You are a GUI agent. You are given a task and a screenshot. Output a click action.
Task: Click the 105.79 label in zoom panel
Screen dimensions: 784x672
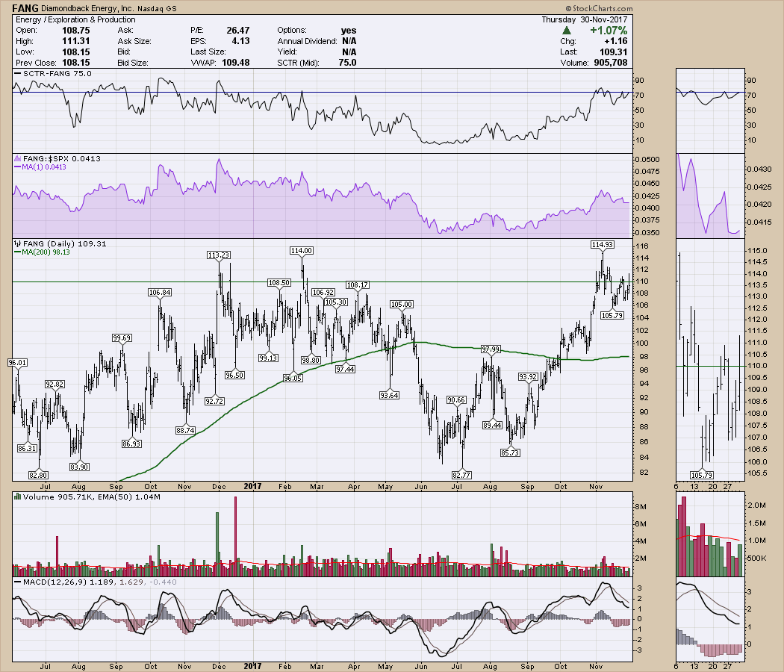pyautogui.click(x=701, y=475)
